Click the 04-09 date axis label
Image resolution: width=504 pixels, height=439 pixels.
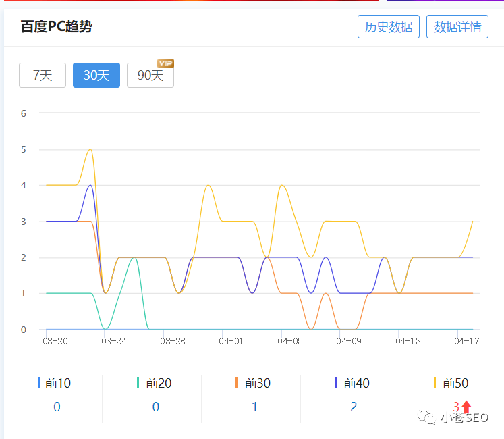(349, 341)
